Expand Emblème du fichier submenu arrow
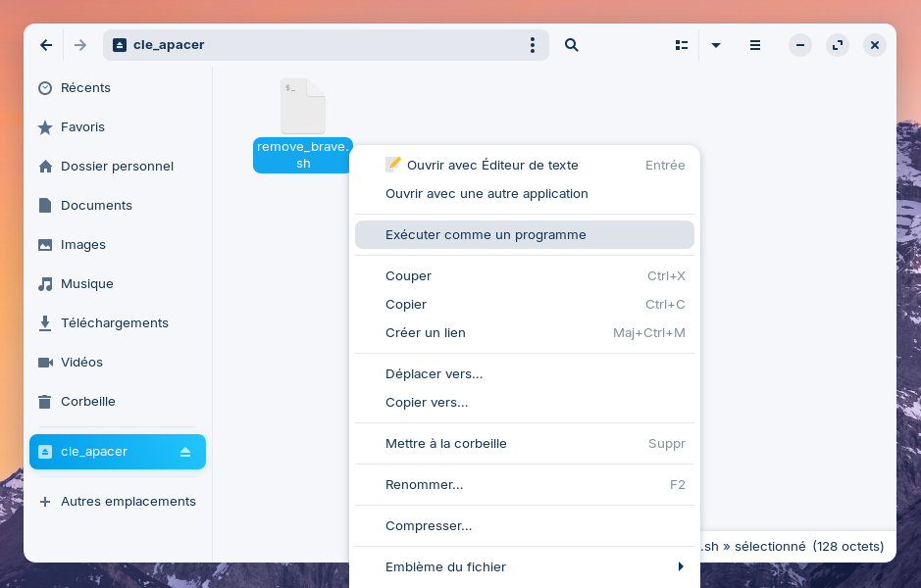921x588 pixels. (x=681, y=566)
